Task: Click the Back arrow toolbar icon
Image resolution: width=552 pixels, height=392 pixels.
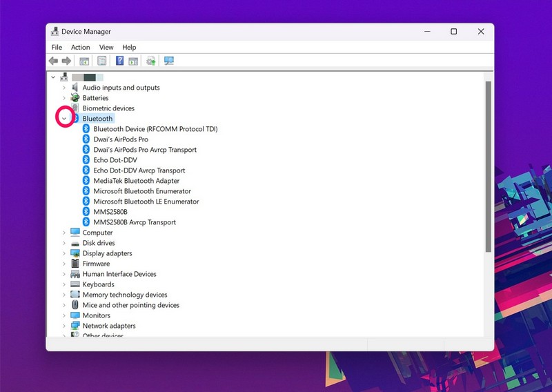Action: [53, 61]
